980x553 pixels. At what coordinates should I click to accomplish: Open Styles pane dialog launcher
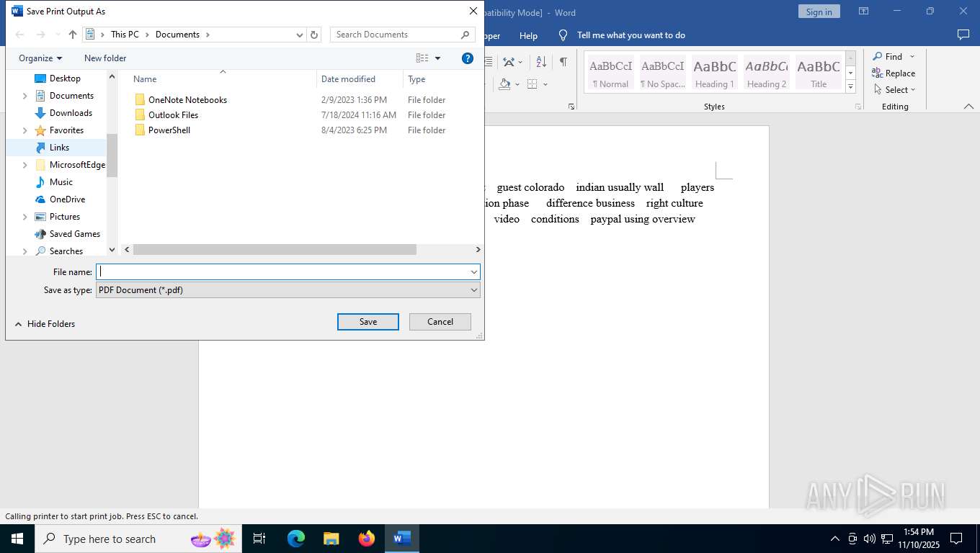[x=858, y=107]
